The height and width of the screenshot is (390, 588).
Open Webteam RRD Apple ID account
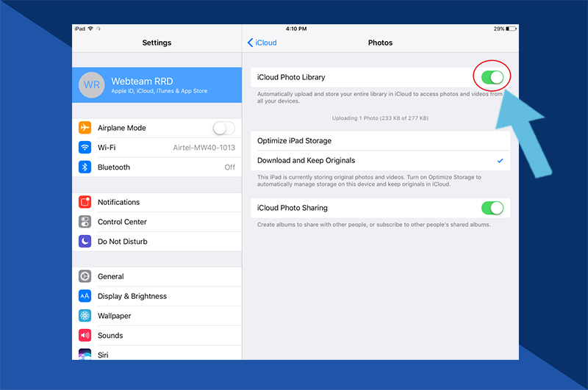[x=157, y=85]
